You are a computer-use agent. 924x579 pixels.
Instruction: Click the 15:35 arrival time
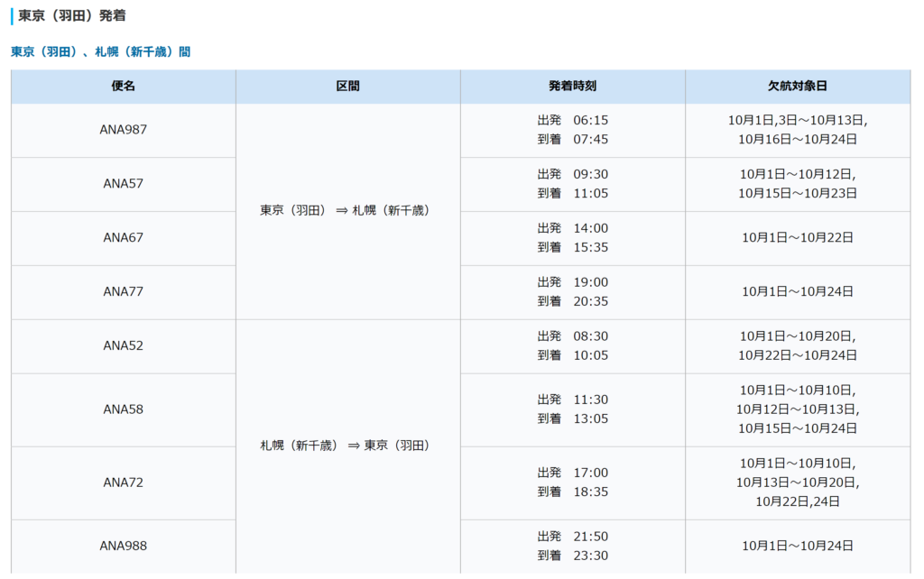(x=590, y=247)
